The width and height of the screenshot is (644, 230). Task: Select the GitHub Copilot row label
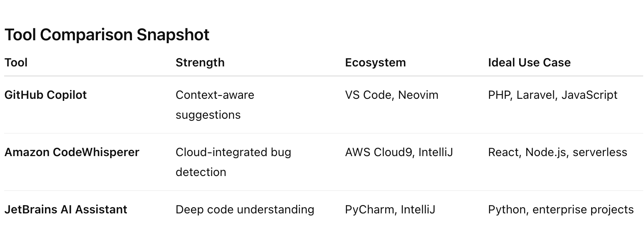pyautogui.click(x=45, y=95)
